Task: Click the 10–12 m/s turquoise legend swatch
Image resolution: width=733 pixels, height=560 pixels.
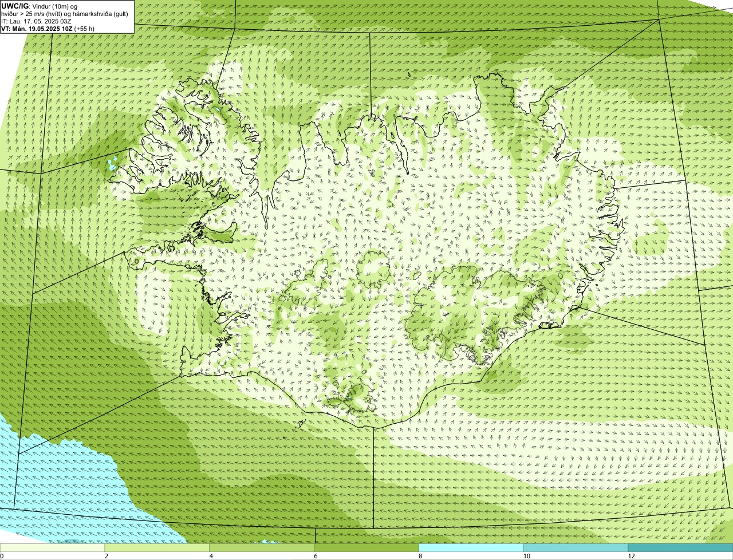Action: point(576,547)
